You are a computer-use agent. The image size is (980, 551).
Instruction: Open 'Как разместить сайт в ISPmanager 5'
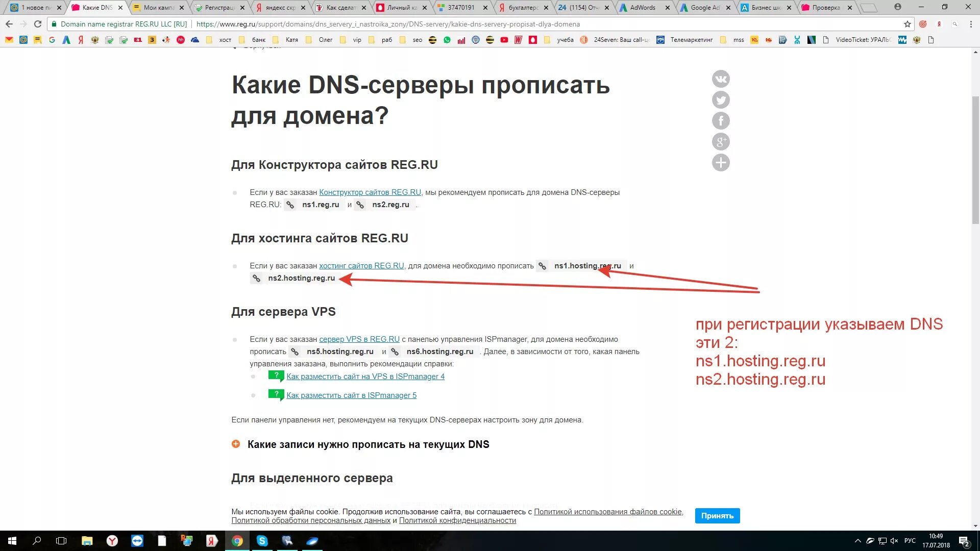(x=351, y=395)
